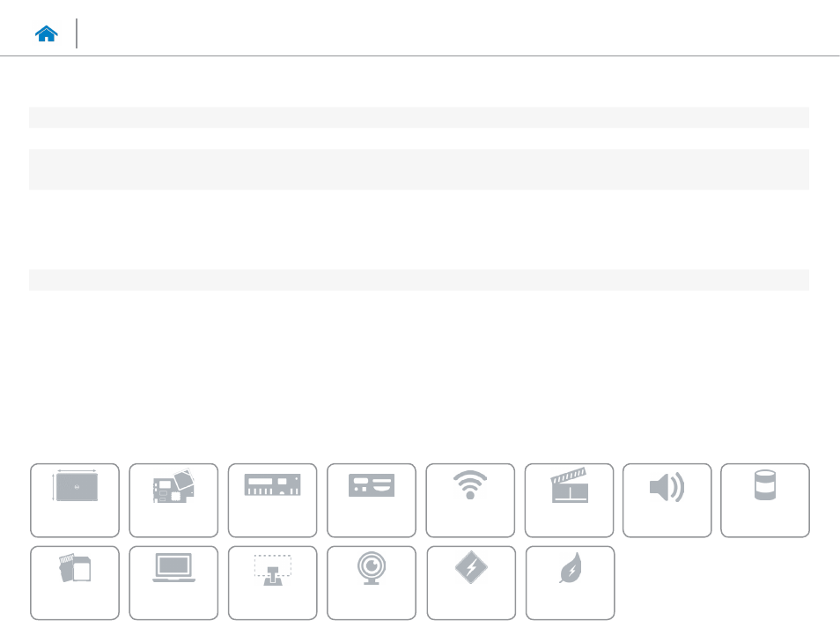
Task: Open the cylinder storage tile
Action: (765, 500)
